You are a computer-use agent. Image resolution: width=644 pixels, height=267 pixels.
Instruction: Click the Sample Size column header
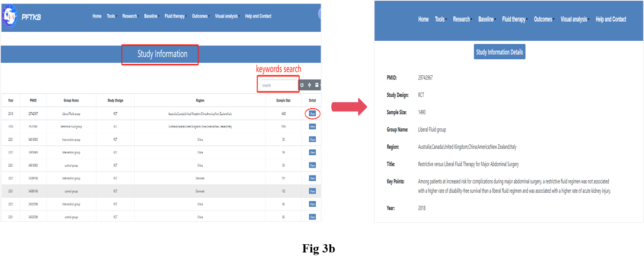(x=283, y=100)
